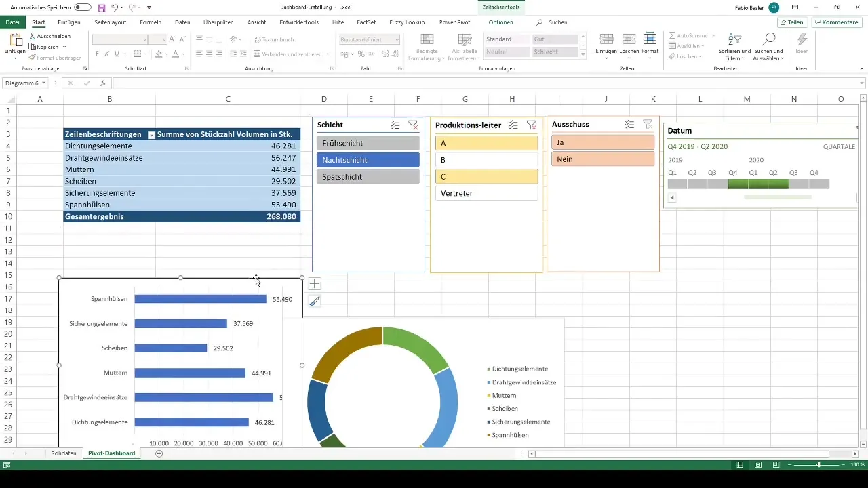Toggle item C in Produktions-leiter slicer
This screenshot has height=488, width=868.
[x=487, y=176]
